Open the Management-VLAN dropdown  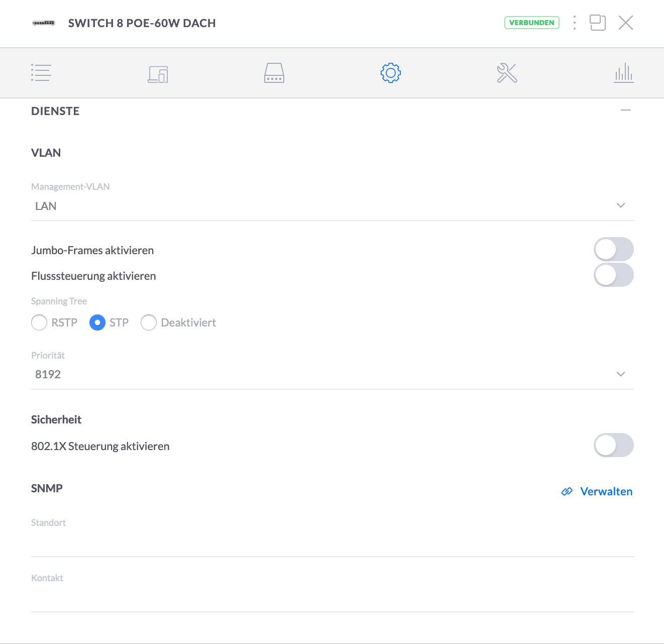(x=333, y=206)
